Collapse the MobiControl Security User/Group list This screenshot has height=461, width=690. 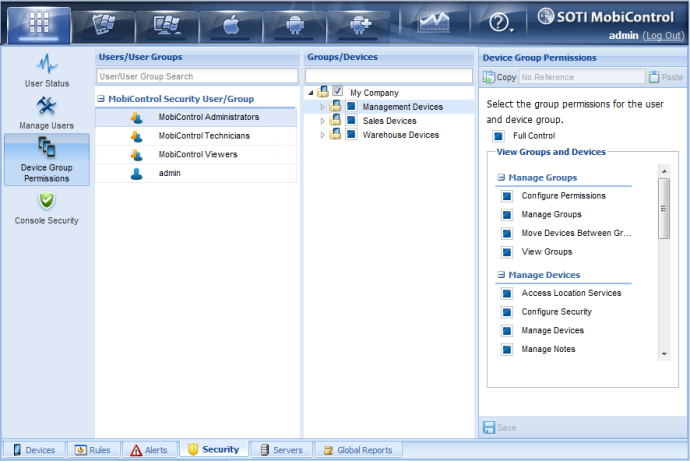(x=101, y=99)
